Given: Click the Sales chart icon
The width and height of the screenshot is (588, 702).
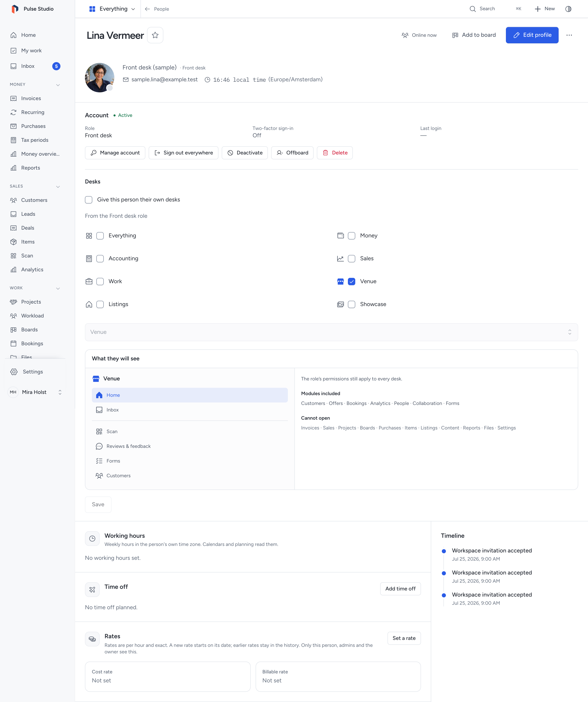Looking at the screenshot, I should pos(340,259).
